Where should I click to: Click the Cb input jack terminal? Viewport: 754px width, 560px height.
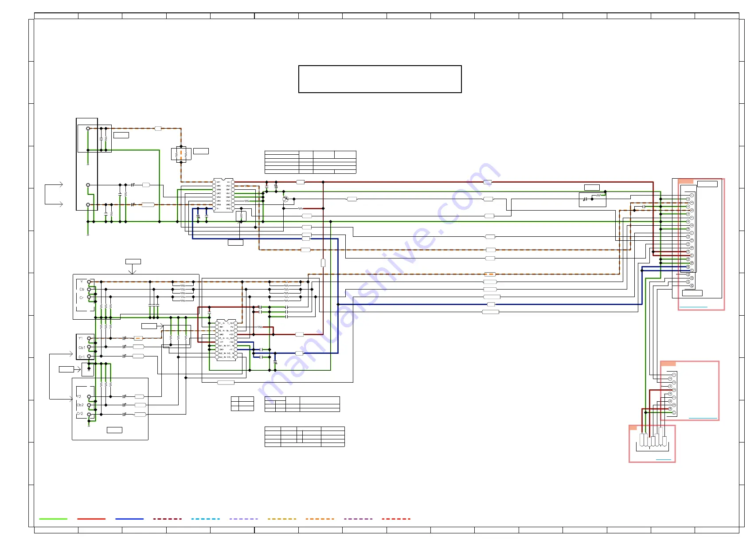(x=89, y=290)
